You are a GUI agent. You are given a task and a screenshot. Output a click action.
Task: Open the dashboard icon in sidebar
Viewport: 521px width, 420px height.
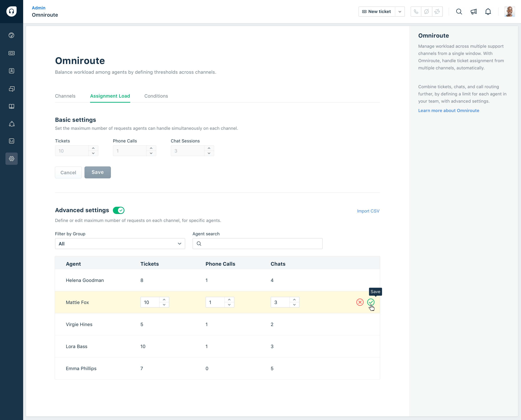coord(11,35)
